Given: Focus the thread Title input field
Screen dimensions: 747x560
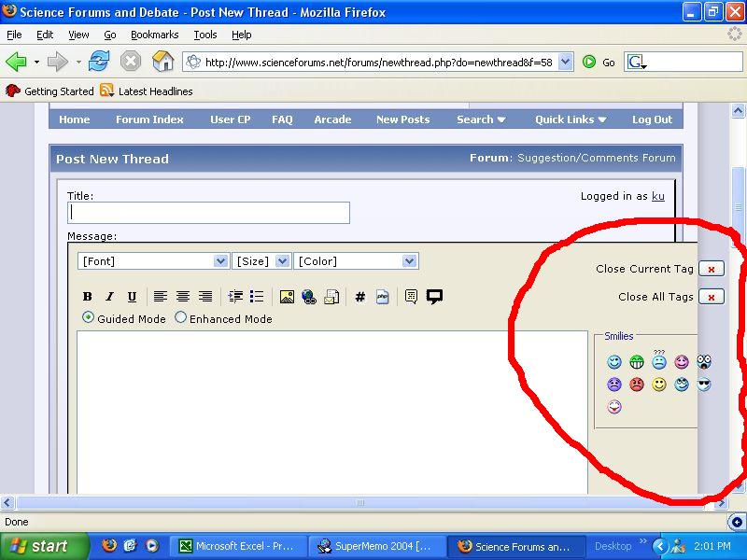Looking at the screenshot, I should click(208, 213).
